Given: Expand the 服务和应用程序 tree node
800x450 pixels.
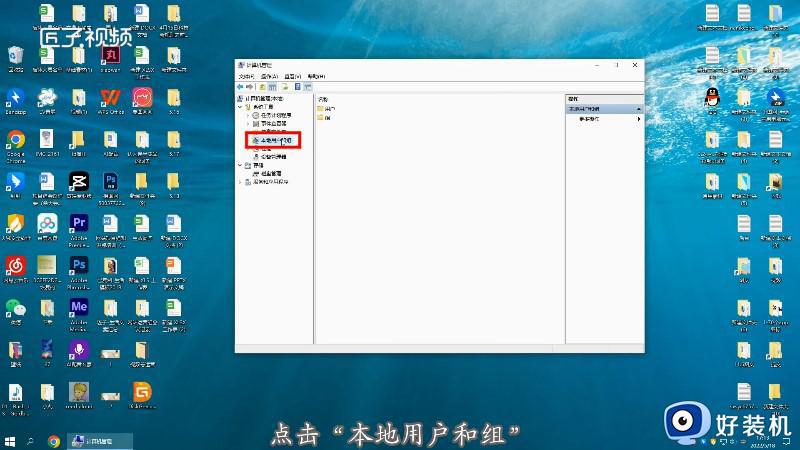Looking at the screenshot, I should tap(240, 182).
